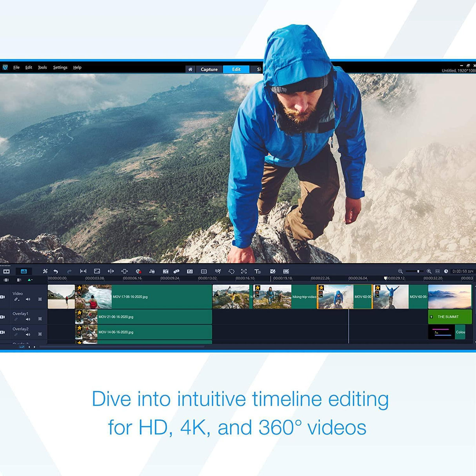Image resolution: width=476 pixels, height=476 pixels.
Task: Click the Undo icon in the timeline toolbar
Action: (x=55, y=271)
